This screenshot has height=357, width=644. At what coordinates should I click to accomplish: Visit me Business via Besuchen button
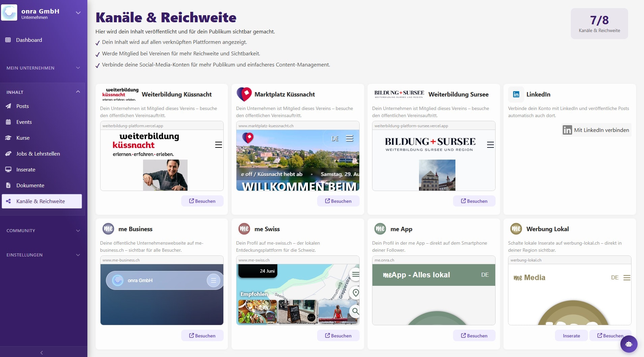[202, 335]
